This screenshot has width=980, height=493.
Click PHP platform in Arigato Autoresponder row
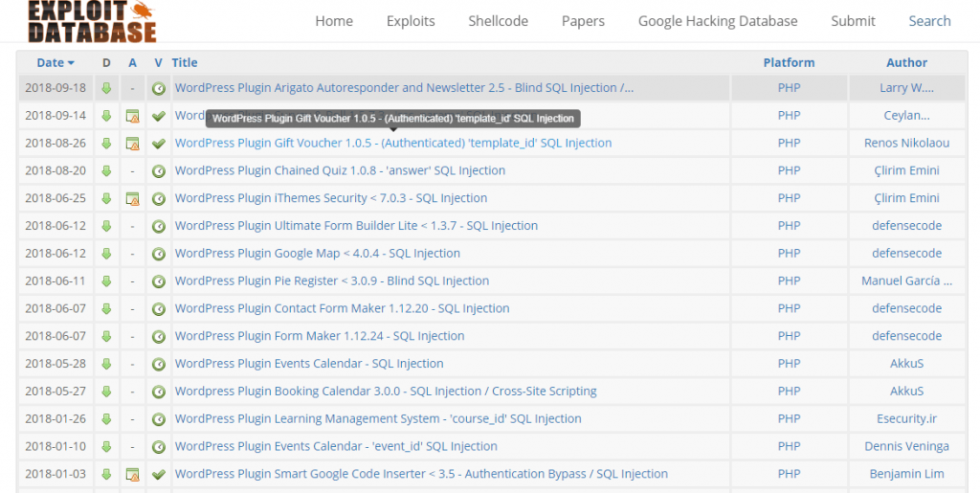(x=789, y=88)
